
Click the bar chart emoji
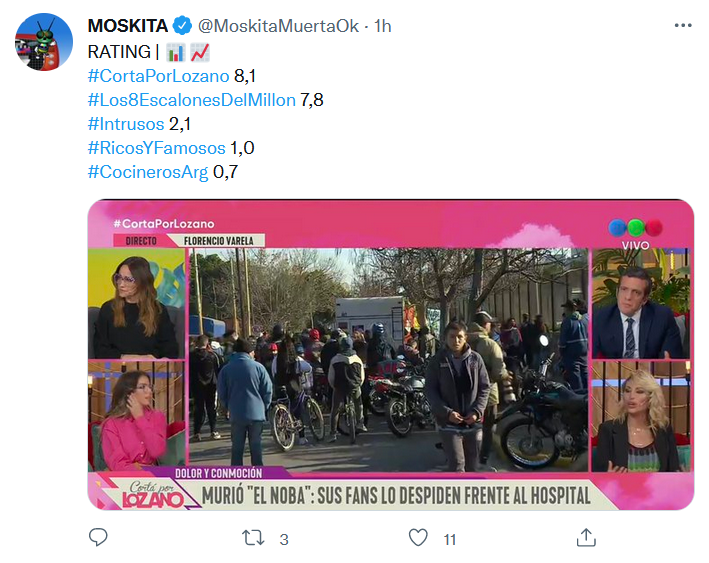pos(176,52)
